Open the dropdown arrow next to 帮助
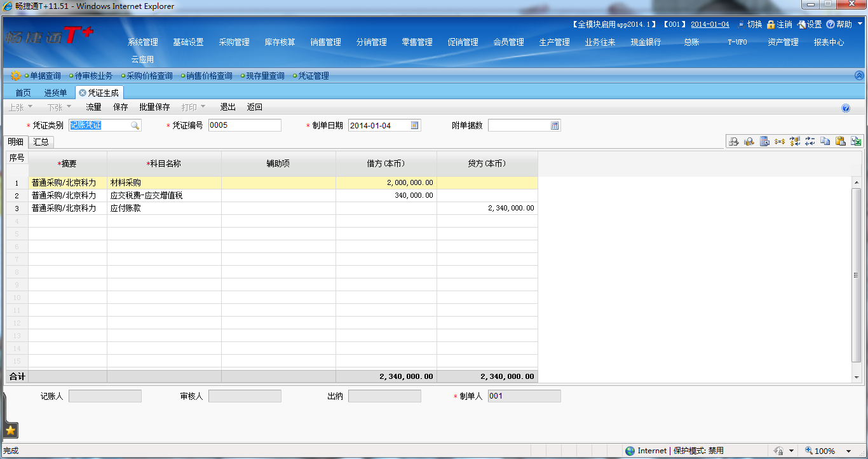The image size is (868, 459). 858,25
